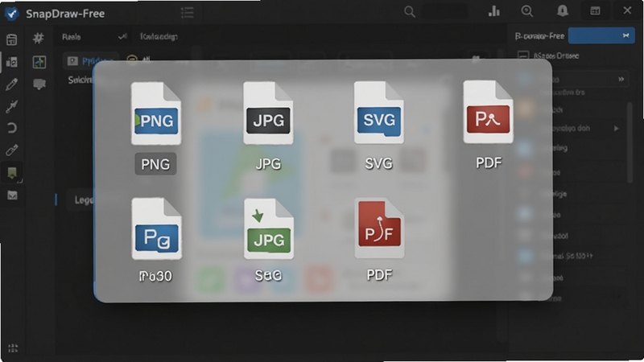Choose the blue PNG file format icon
Screen dimensions: 644x362
(x=156, y=113)
